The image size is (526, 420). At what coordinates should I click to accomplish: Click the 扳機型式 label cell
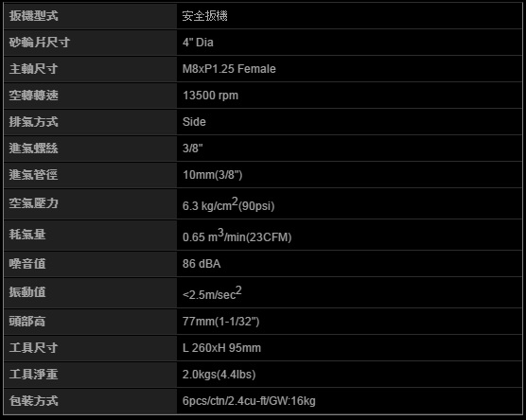(x=90, y=16)
